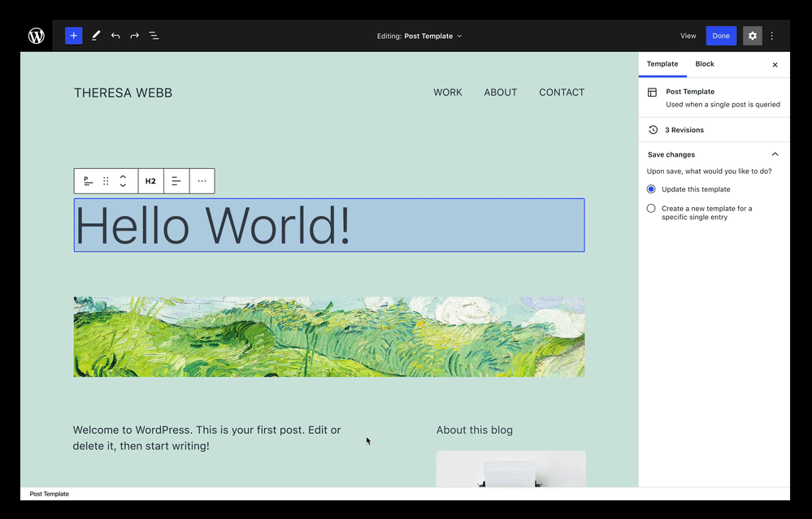This screenshot has height=519, width=812.
Task: Select the Tools pencil icon
Action: pos(96,36)
